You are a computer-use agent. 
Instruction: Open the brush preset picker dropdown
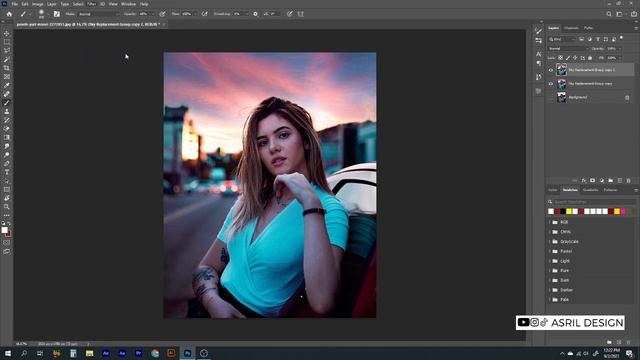(48, 14)
